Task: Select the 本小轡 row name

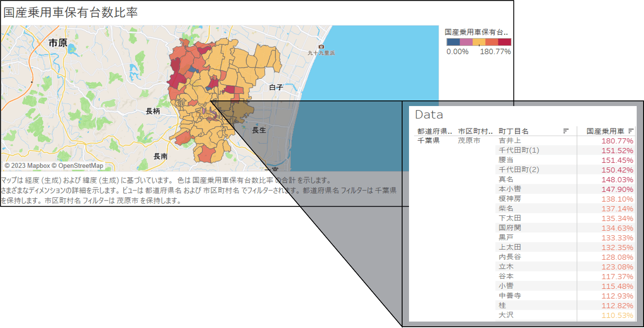Action: click(510, 189)
